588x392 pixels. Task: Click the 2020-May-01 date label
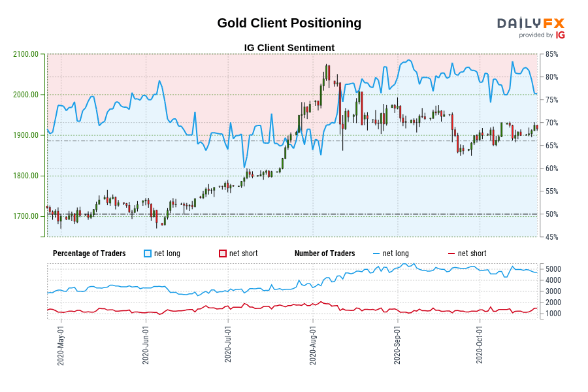point(61,345)
